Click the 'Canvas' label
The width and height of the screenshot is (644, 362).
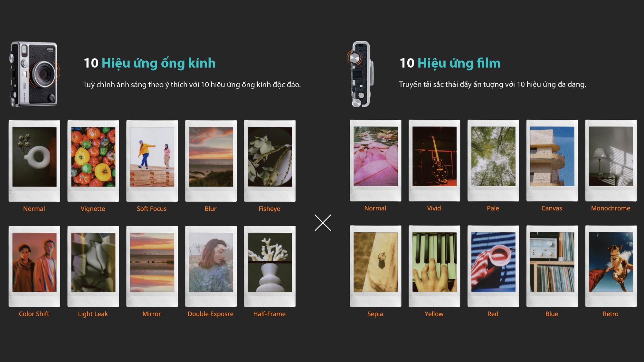(552, 208)
